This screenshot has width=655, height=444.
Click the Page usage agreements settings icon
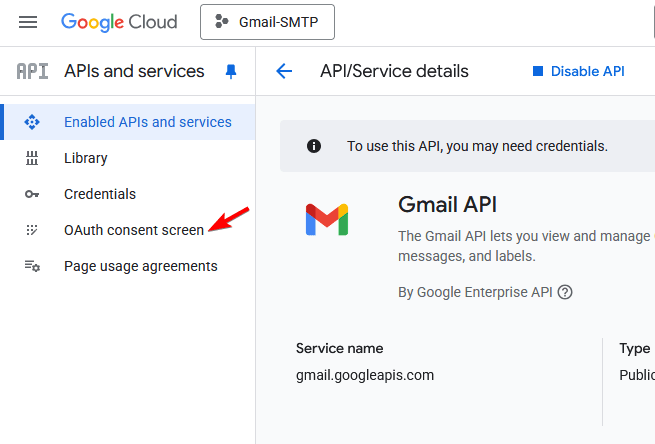pos(32,266)
